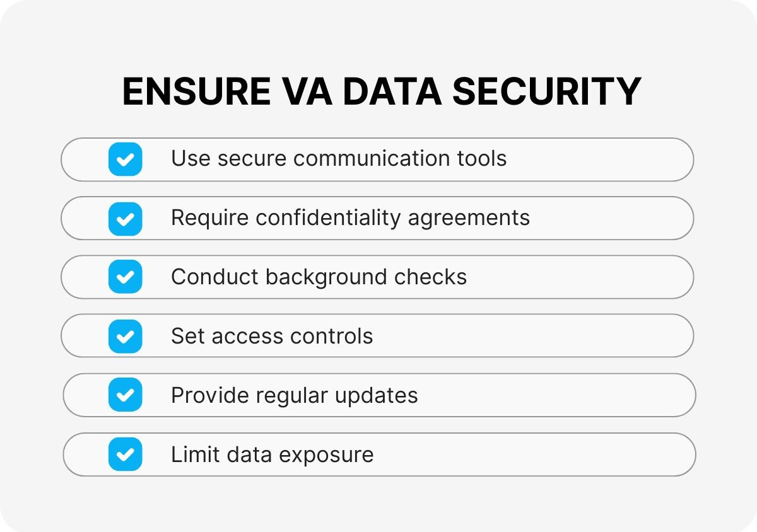Click the 'Require confidentiality agreements' label

point(350,217)
